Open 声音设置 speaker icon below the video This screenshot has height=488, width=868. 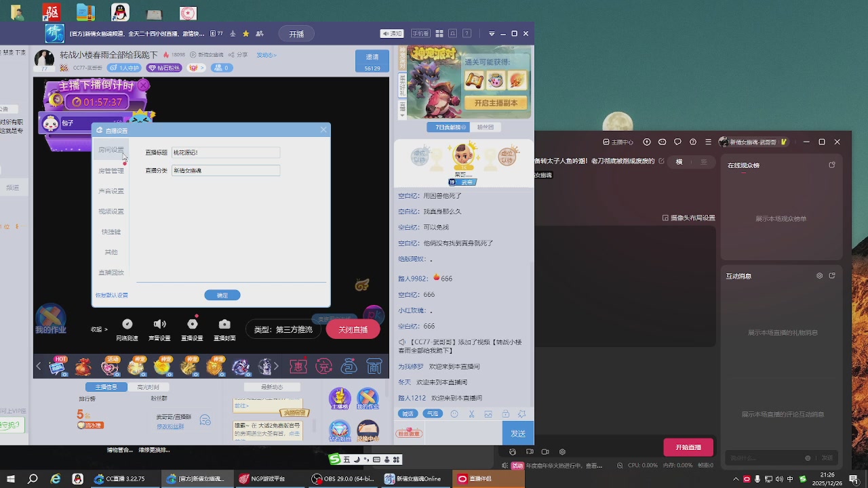click(159, 325)
